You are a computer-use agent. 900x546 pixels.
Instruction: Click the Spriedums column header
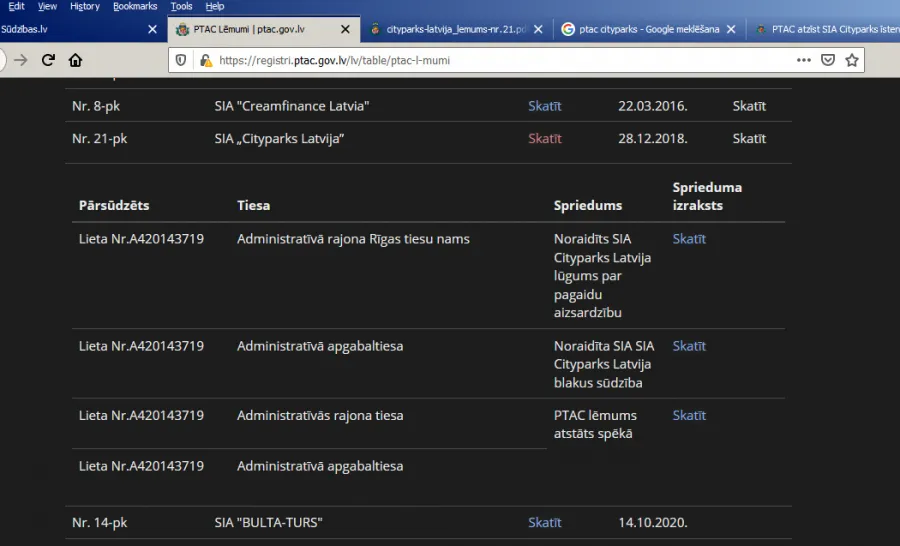(x=588, y=206)
